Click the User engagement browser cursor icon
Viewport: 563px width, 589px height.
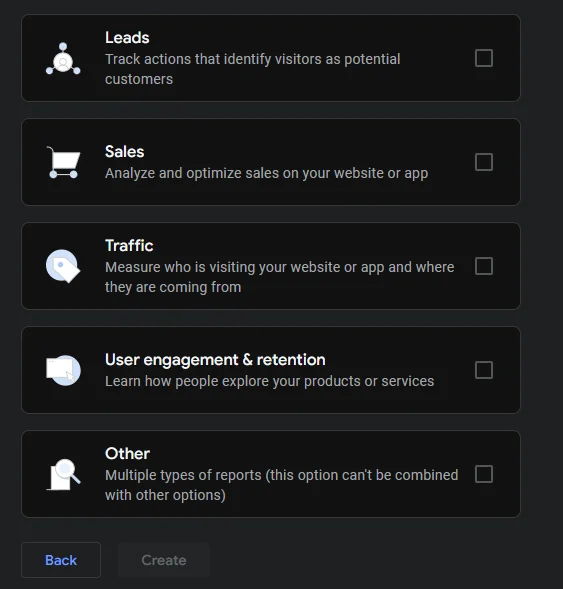(x=63, y=370)
